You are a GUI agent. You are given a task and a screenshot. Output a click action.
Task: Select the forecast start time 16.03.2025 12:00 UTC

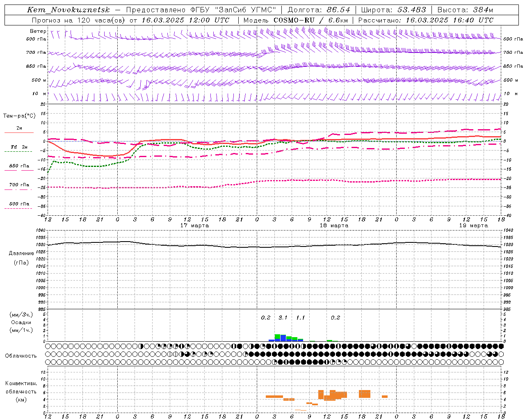[x=185, y=20]
